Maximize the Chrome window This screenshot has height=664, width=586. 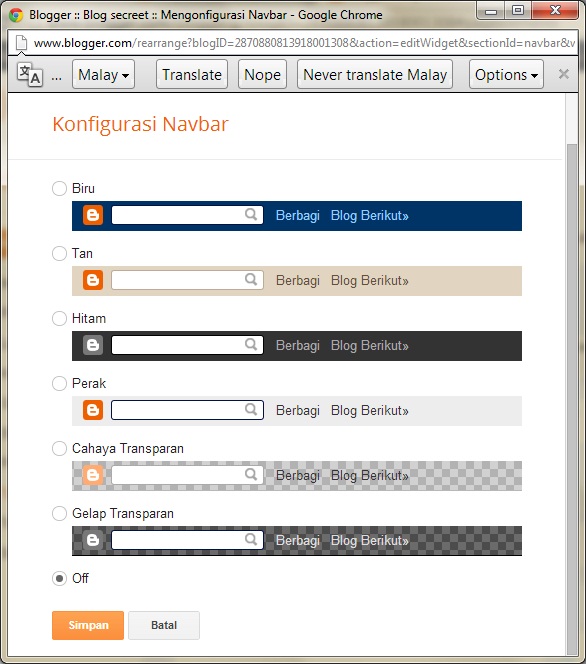(x=518, y=10)
